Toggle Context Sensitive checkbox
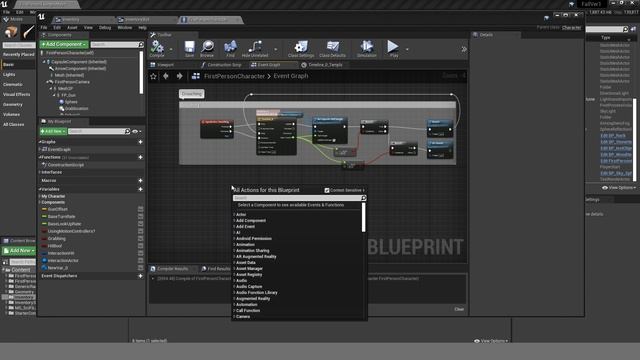 click(327, 191)
